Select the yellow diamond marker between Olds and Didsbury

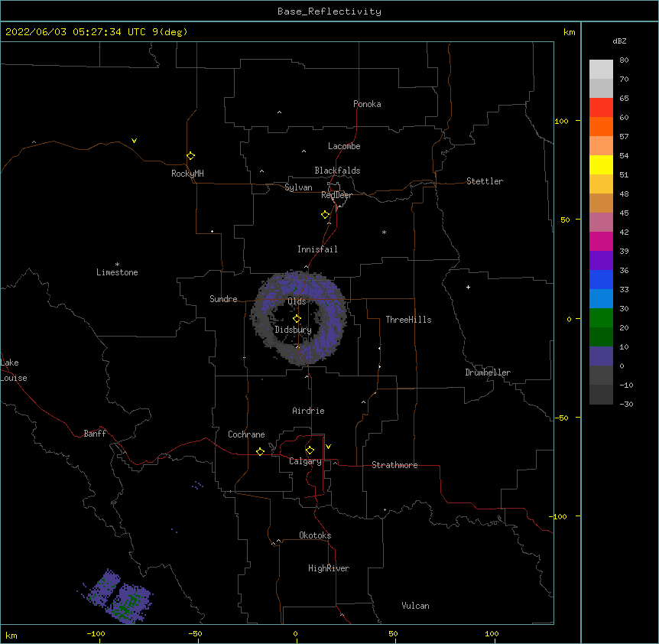coord(297,318)
